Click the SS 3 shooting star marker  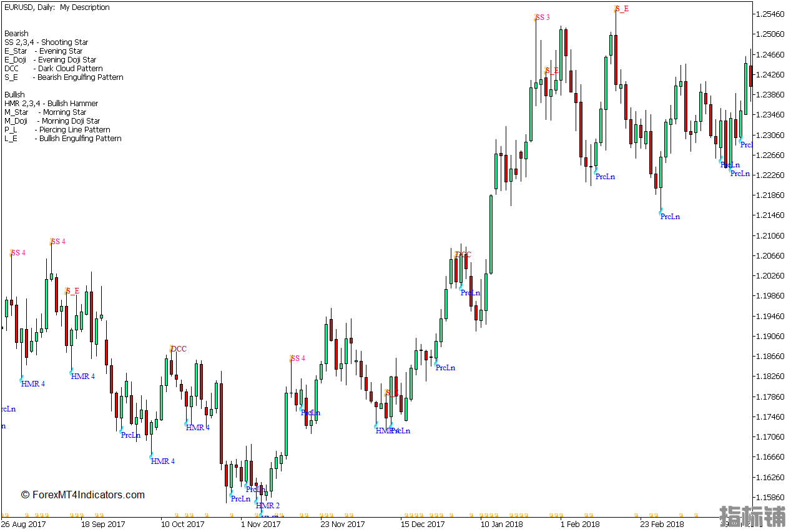pos(542,17)
